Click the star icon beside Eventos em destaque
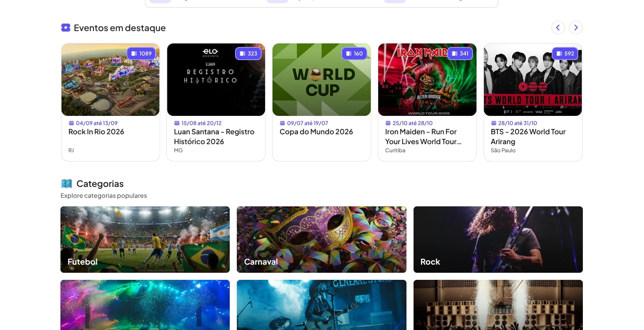644x330 pixels. click(66, 28)
